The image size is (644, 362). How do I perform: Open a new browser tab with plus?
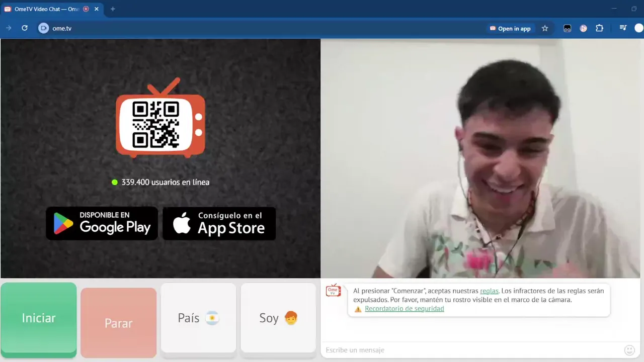coord(113,9)
